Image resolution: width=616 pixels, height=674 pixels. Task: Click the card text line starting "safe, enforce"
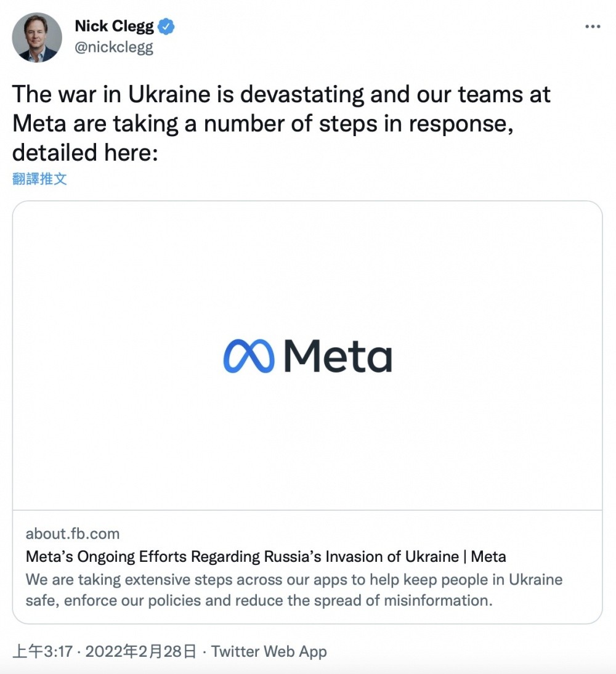click(259, 600)
